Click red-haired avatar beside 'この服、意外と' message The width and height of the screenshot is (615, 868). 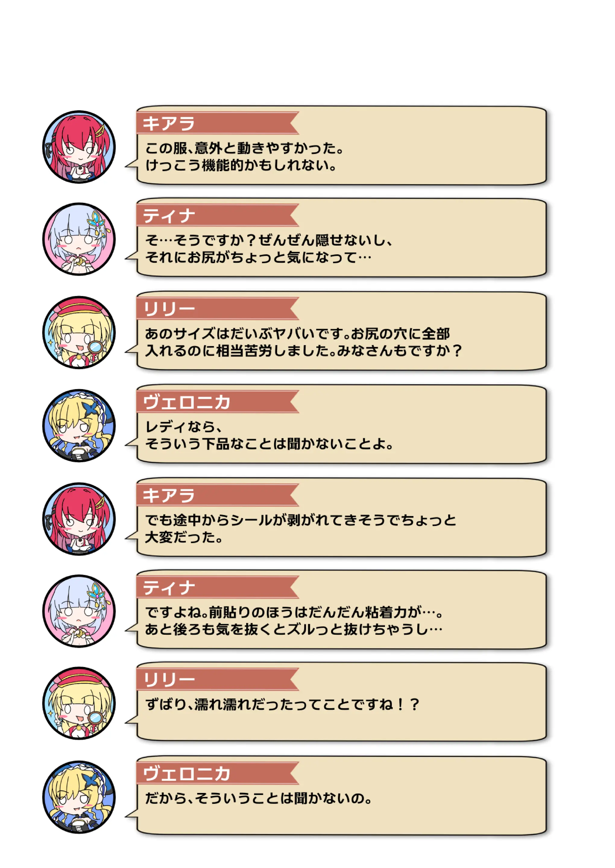click(79, 147)
